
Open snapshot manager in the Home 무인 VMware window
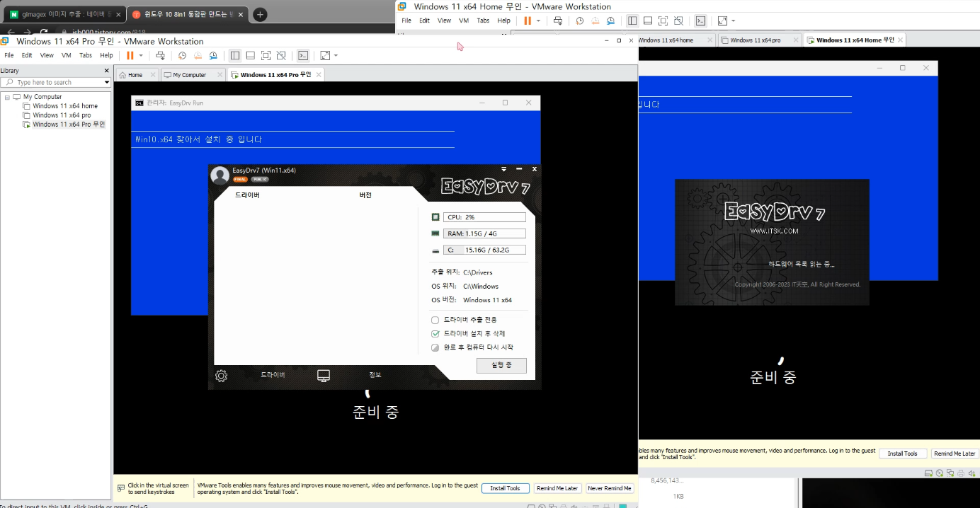pos(610,21)
